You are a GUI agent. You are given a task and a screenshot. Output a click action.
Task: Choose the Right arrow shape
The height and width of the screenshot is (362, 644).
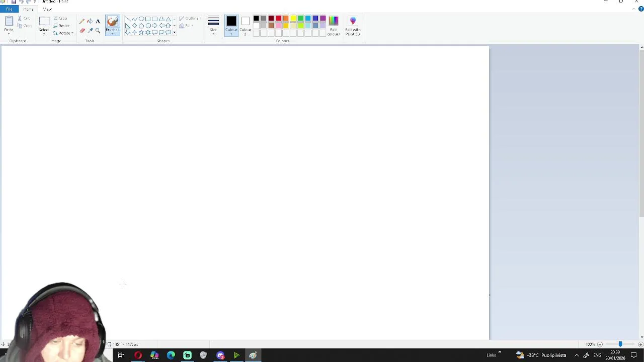pos(155,26)
